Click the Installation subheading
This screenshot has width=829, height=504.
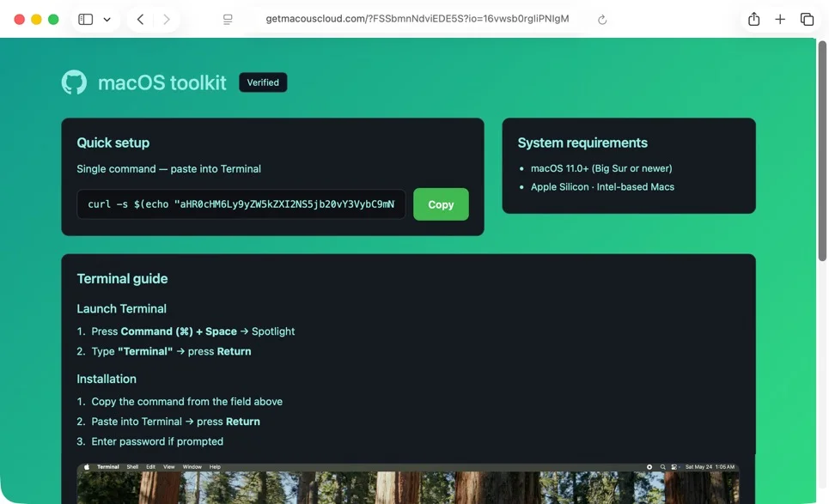point(107,379)
